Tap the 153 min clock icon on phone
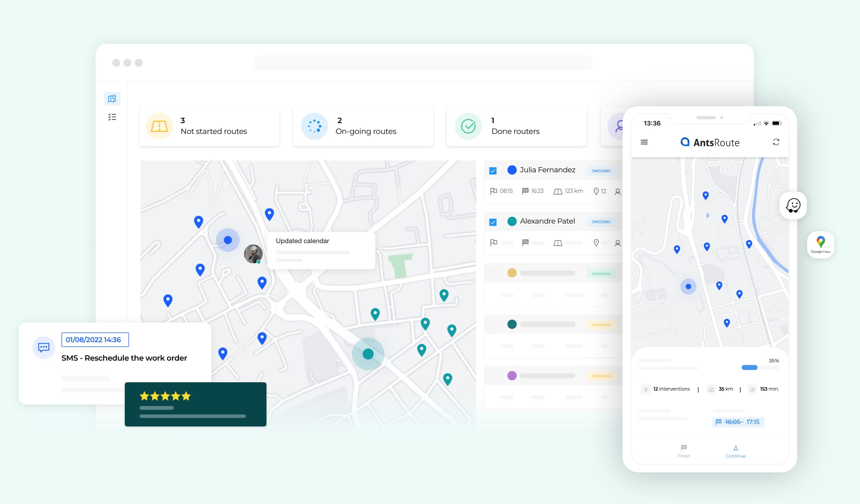860x504 pixels. click(x=753, y=390)
